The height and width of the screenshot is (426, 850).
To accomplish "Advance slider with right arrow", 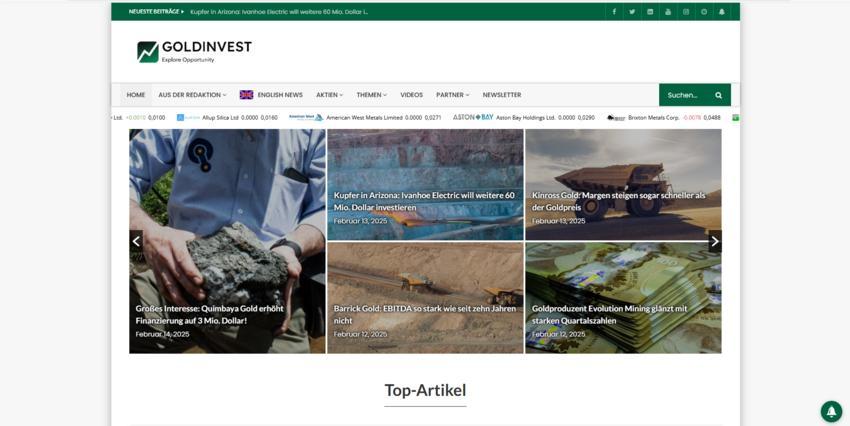I will (x=715, y=241).
